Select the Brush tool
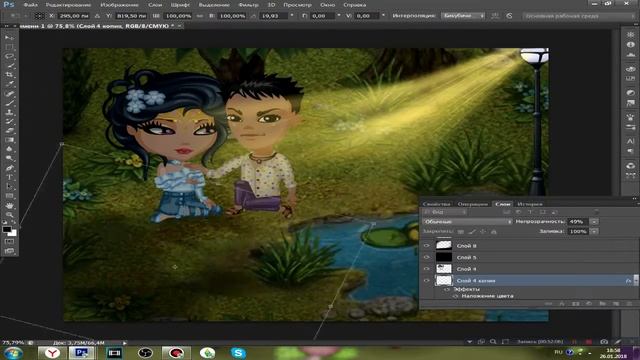640x360 pixels. 9,103
